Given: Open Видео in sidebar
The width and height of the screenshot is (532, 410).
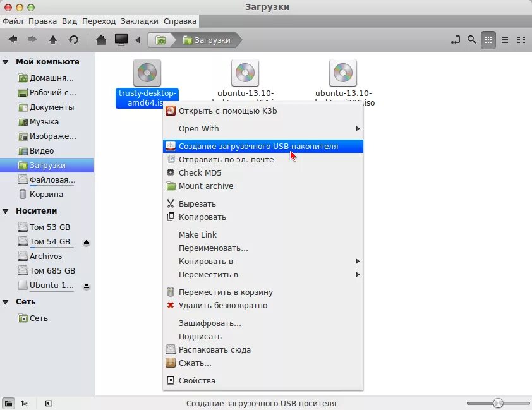Looking at the screenshot, I should 47,150.
